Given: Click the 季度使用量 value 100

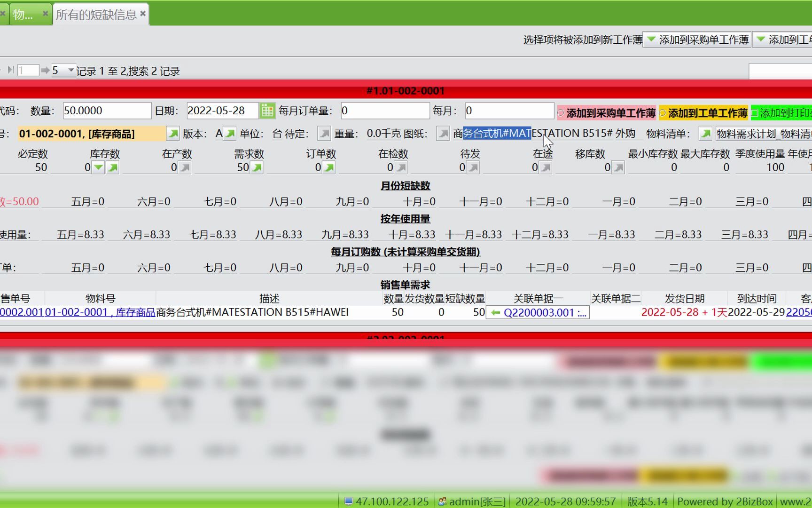Looking at the screenshot, I should 775,167.
